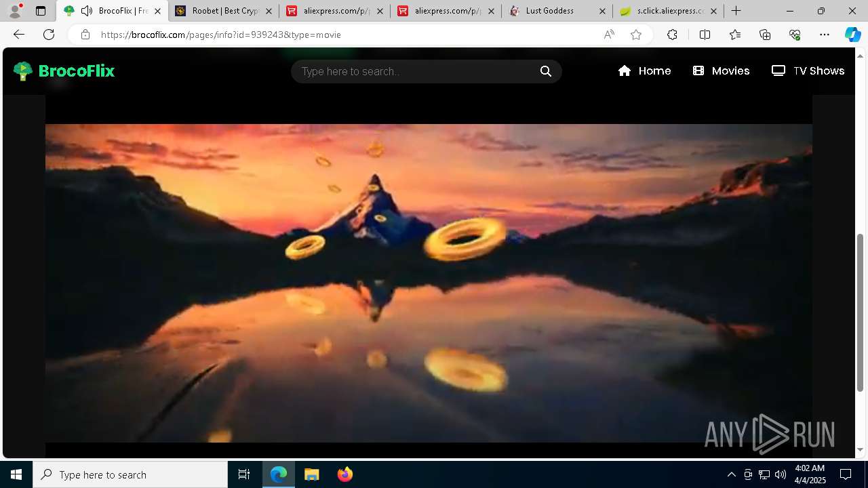This screenshot has width=868, height=488.
Task: Close the first aliexpress.com tab
Action: (x=380, y=11)
